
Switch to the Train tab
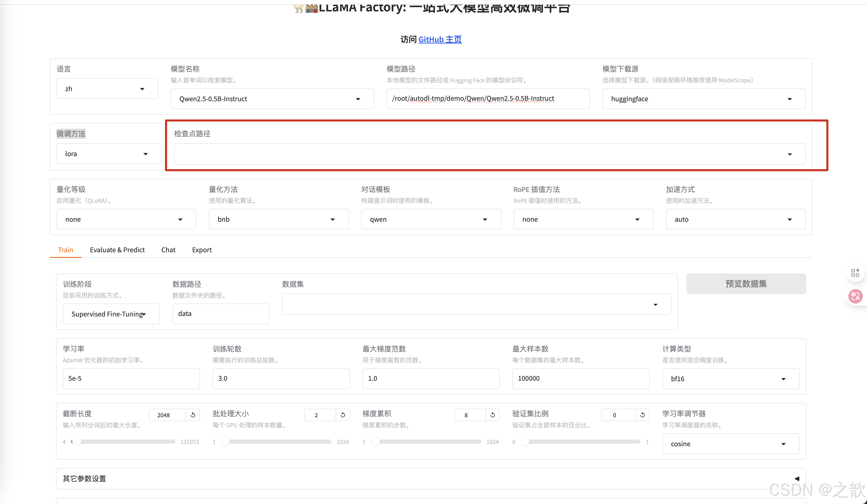(65, 250)
